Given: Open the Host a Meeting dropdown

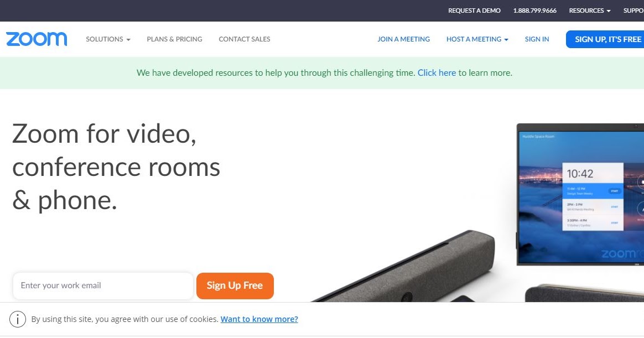Looking at the screenshot, I should click(477, 39).
